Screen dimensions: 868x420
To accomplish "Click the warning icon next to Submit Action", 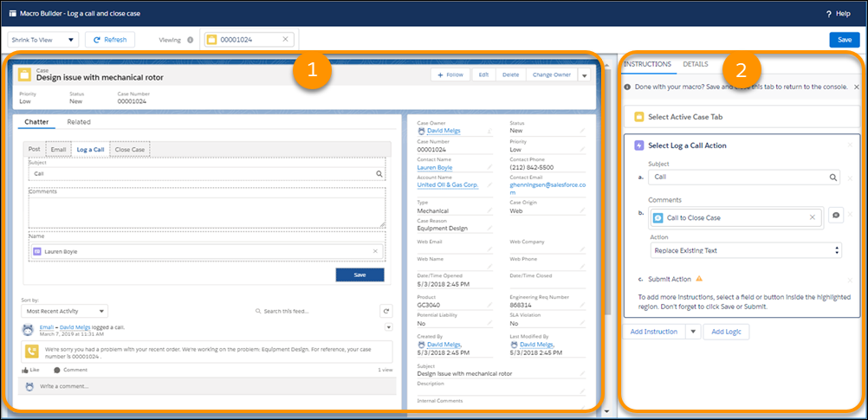I will tap(699, 279).
